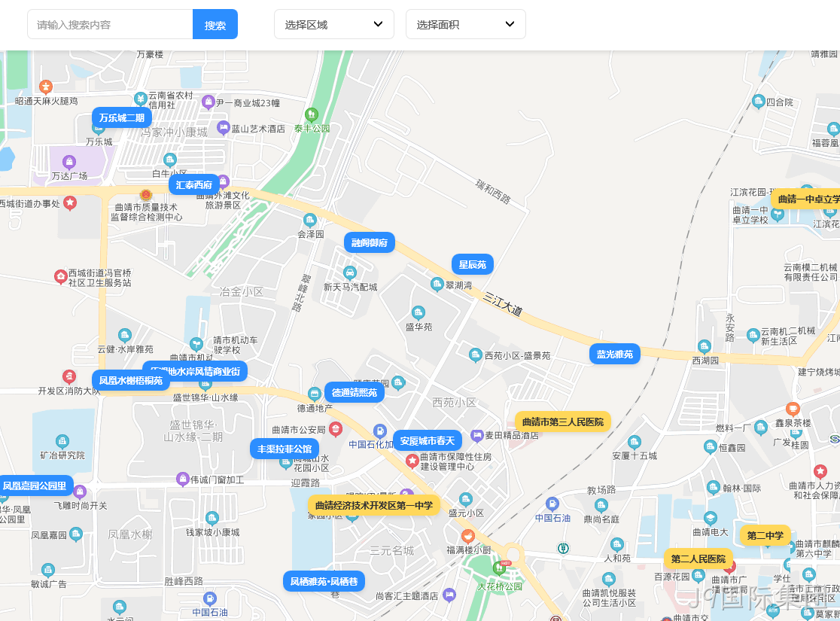Click the yellow 第二中学 label
840x621 pixels.
[x=765, y=535]
